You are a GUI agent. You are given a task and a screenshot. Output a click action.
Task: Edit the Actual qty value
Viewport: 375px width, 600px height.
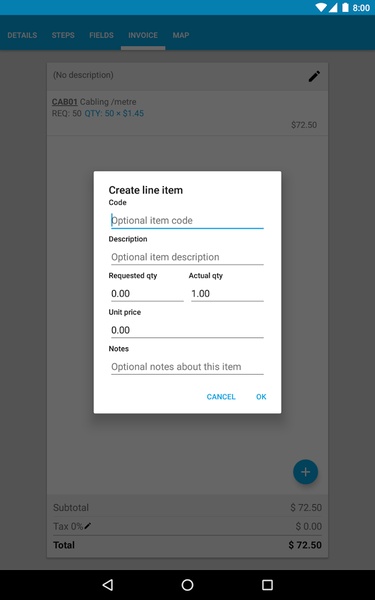click(227, 293)
